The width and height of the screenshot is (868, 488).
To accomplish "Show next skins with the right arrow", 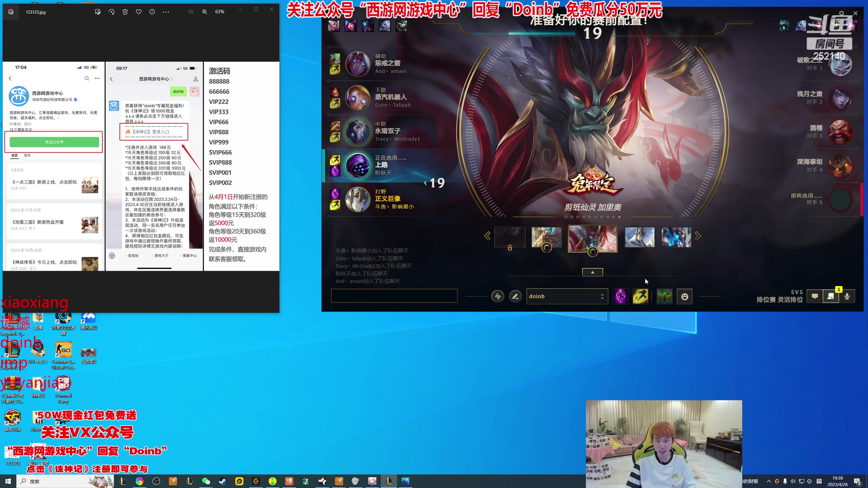I will 698,236.
